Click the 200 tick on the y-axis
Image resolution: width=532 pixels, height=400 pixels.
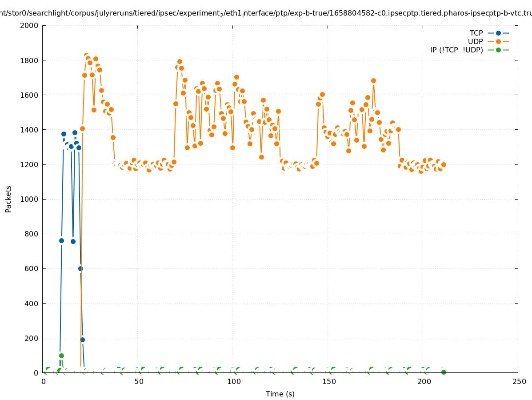pyautogui.click(x=31, y=338)
